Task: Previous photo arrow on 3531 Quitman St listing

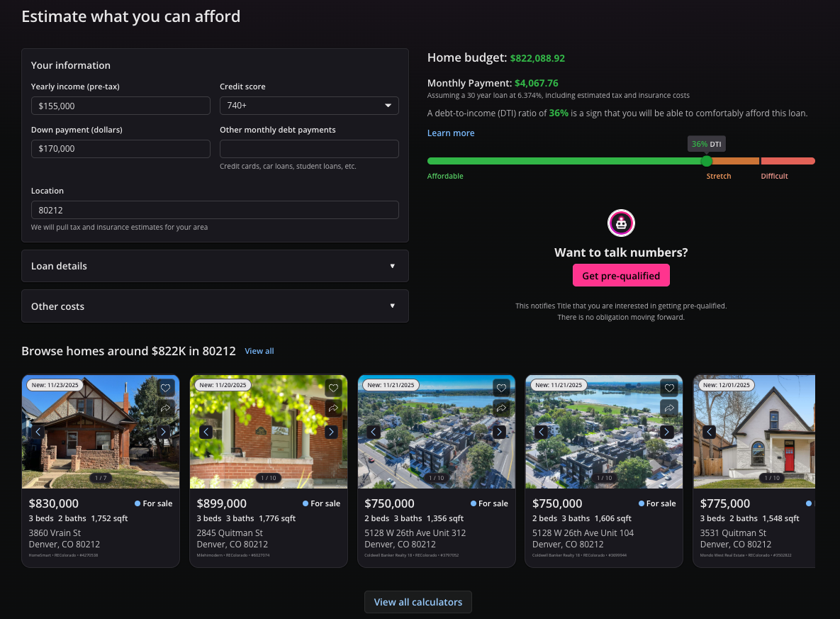Action: click(710, 432)
